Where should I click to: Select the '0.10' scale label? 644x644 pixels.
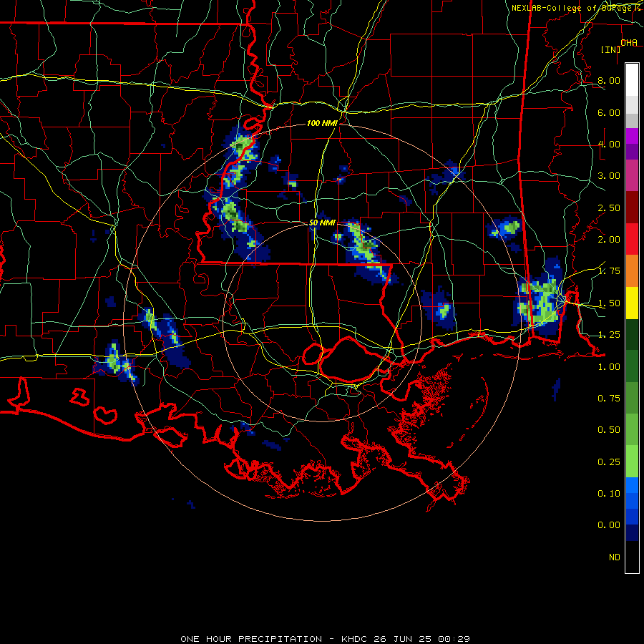[x=609, y=494]
